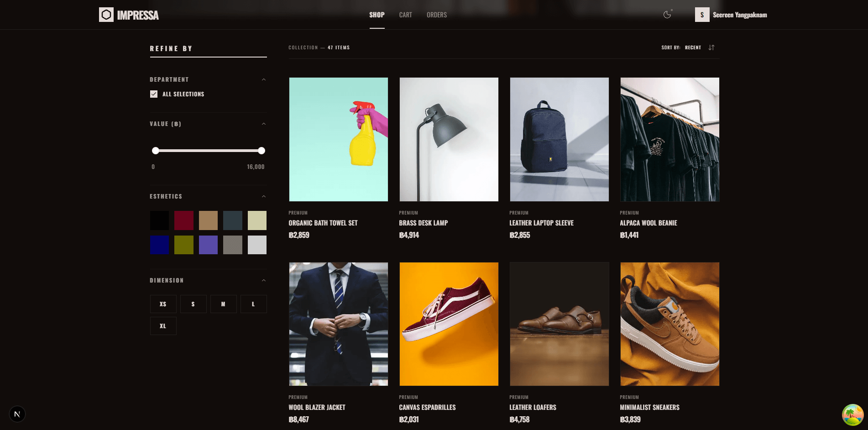868x430 pixels.
Task: Change sorting by clicking RECENT
Action: [x=693, y=47]
